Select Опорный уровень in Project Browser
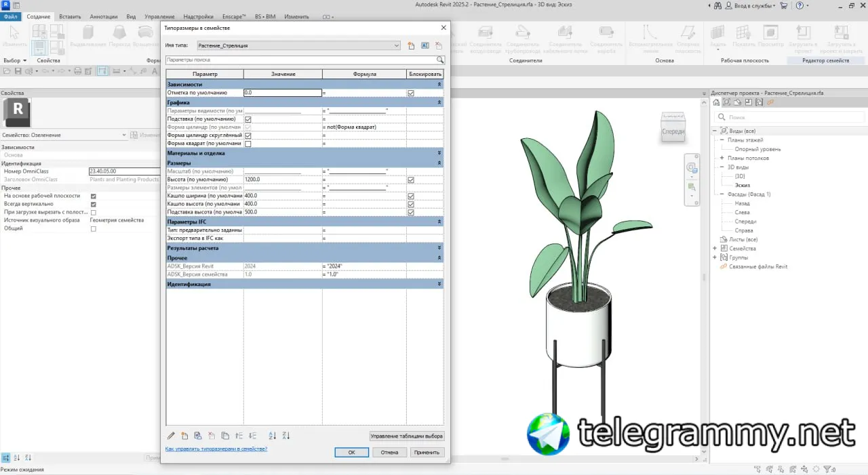868x475 pixels. point(757,149)
